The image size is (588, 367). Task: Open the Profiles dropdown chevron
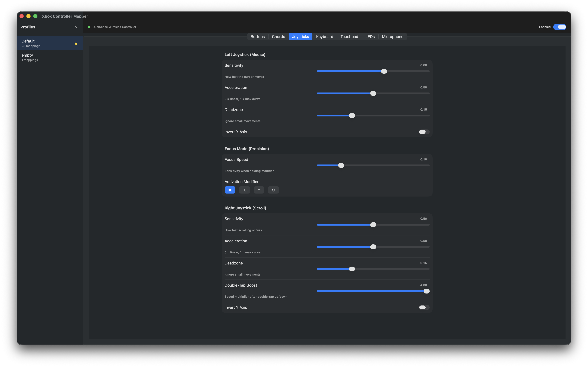tap(76, 27)
